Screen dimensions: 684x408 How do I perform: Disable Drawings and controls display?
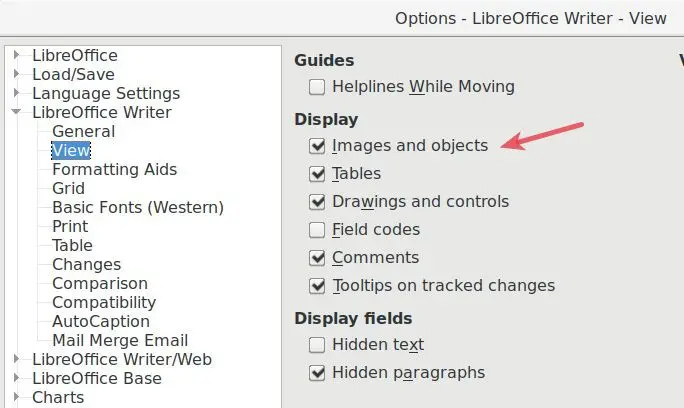coord(318,202)
